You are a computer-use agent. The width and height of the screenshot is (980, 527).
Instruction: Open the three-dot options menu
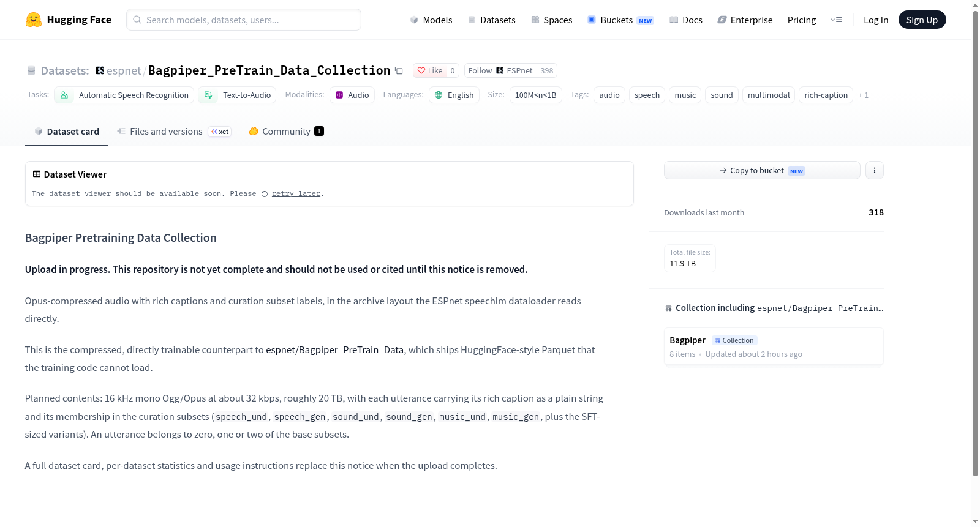pos(874,170)
